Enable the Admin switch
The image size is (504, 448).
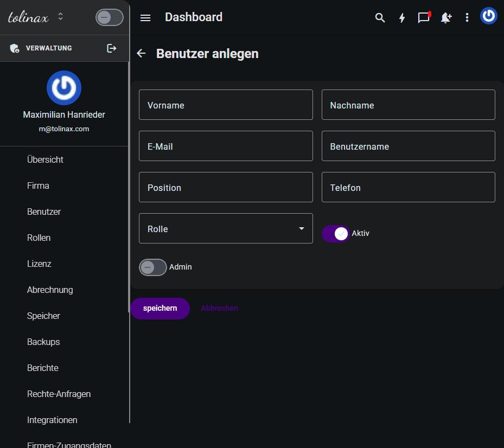coord(152,267)
